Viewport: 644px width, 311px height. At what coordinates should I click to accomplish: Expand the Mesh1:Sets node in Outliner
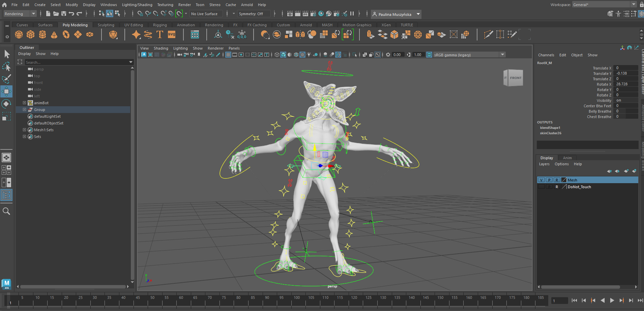coord(24,130)
